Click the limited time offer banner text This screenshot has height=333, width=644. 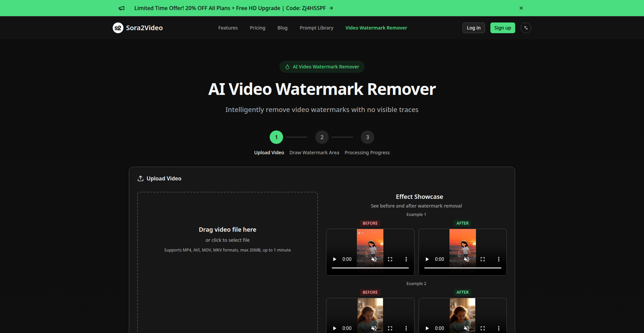coord(230,8)
